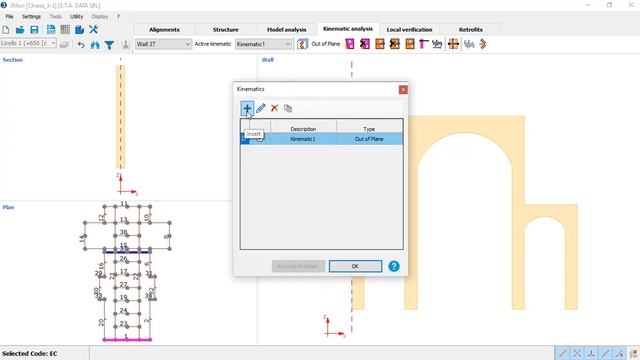Click the greyed button left of OK

pyautogui.click(x=298, y=266)
